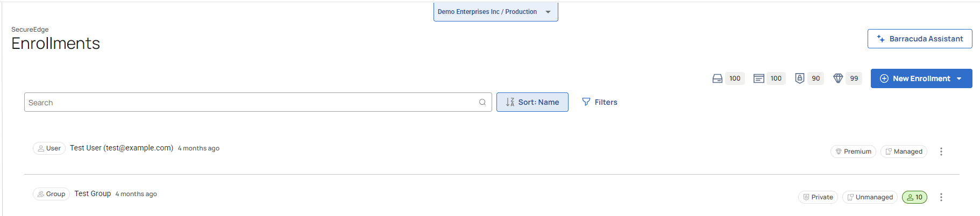Click the magnifier icon in the search box

[482, 102]
